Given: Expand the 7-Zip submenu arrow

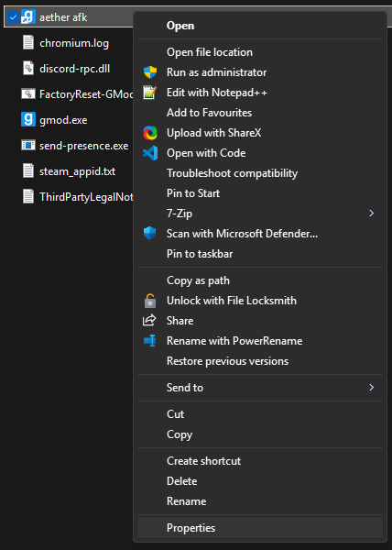Looking at the screenshot, I should point(372,214).
